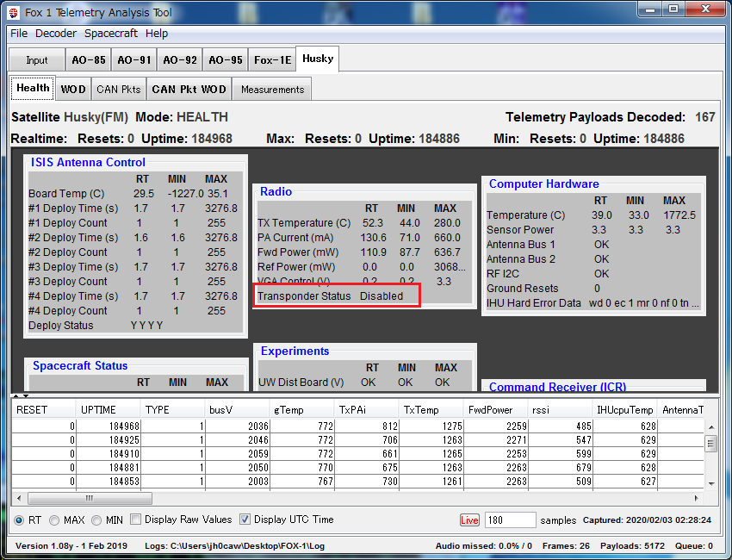Screen dimensions: 732x560
Task: Click the horizontal scrollbar thumb of the table
Action: 90,498
